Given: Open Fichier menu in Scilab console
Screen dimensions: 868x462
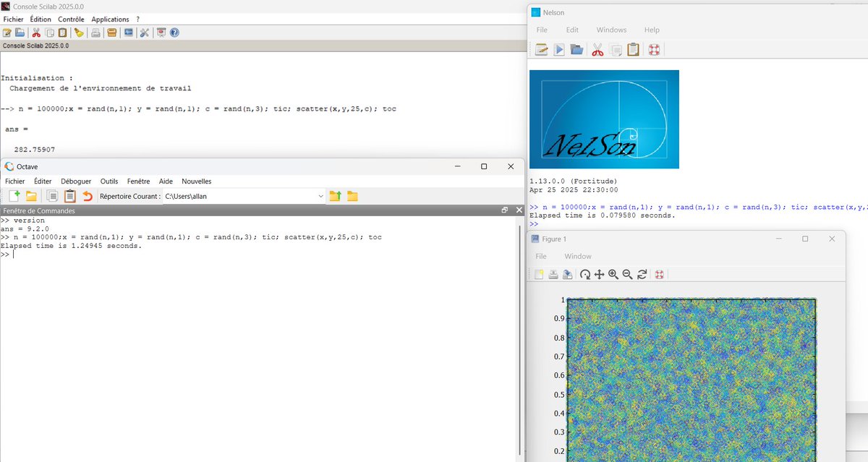Looking at the screenshot, I should [13, 19].
